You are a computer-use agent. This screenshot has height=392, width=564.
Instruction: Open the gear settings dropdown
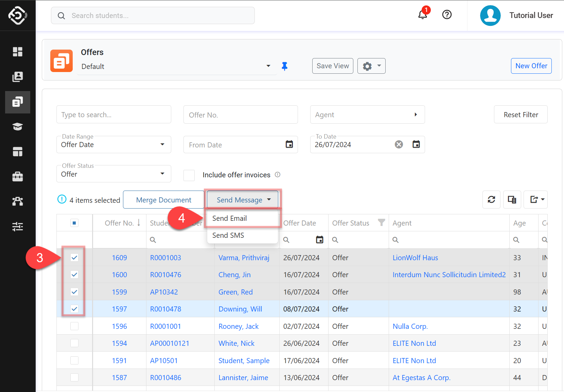coord(371,66)
